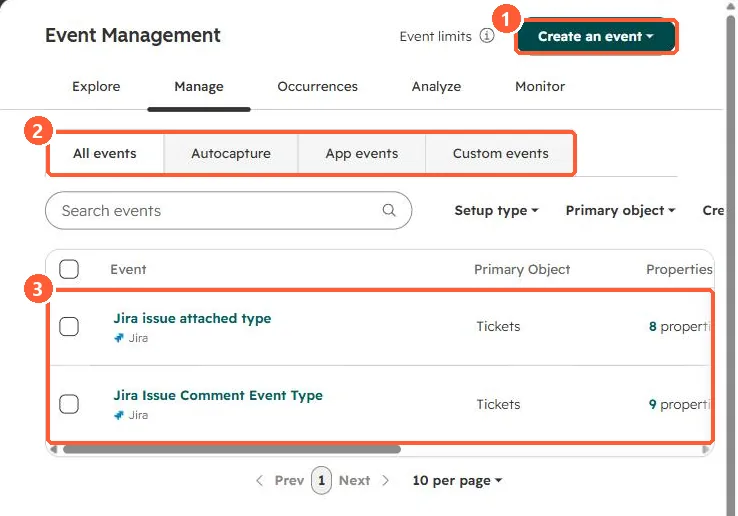738x516 pixels.
Task: Click the Event limits label
Action: [435, 36]
